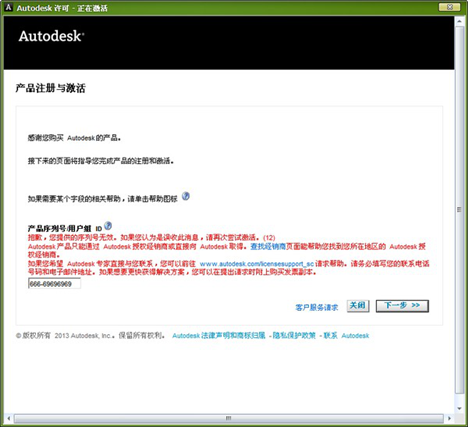Screen dimensions: 468x427
Task: Open the 联系 Autodesk footer link
Action: pyautogui.click(x=346, y=335)
